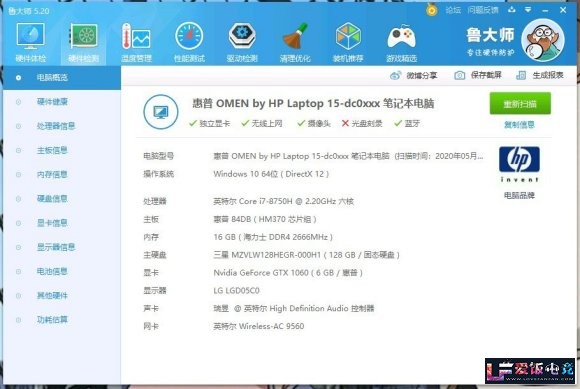The width and height of the screenshot is (580, 389).
Task: Click the MZVLW128HEGR disk value
Action: pyautogui.click(x=306, y=255)
